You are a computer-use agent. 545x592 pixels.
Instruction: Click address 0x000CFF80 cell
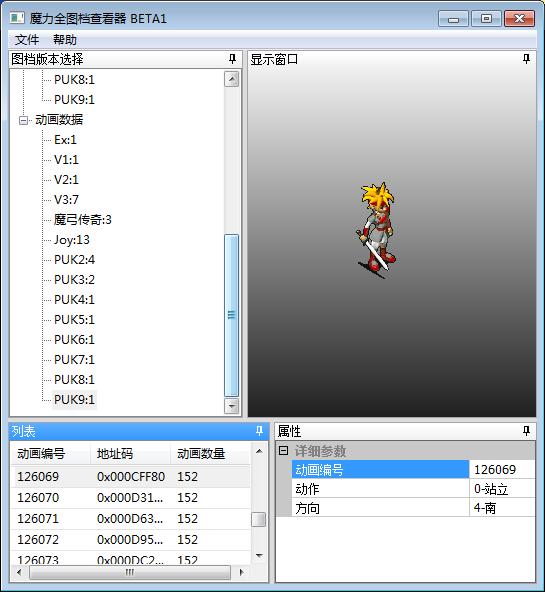coord(131,477)
